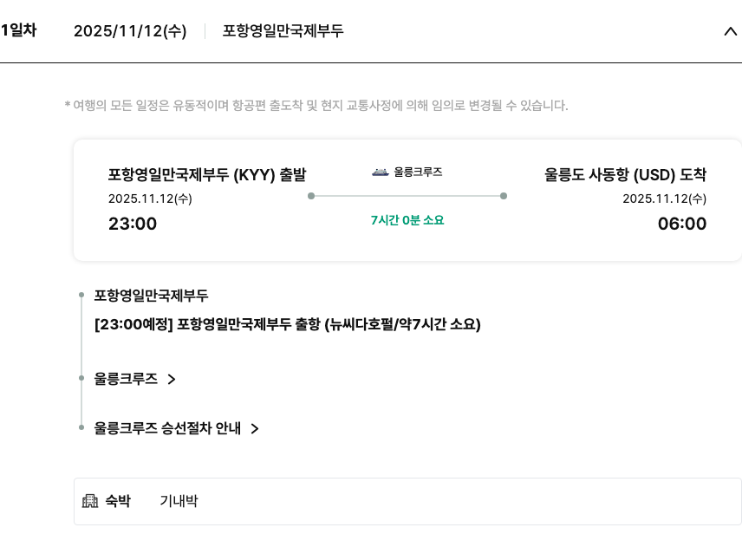
Task: Click the 7시간 0분 소요 duration text
Action: [407, 220]
